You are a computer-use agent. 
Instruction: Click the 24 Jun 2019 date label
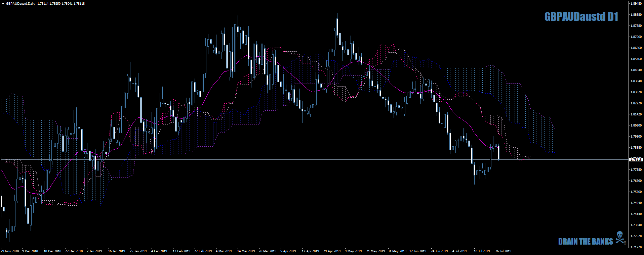pos(440,251)
